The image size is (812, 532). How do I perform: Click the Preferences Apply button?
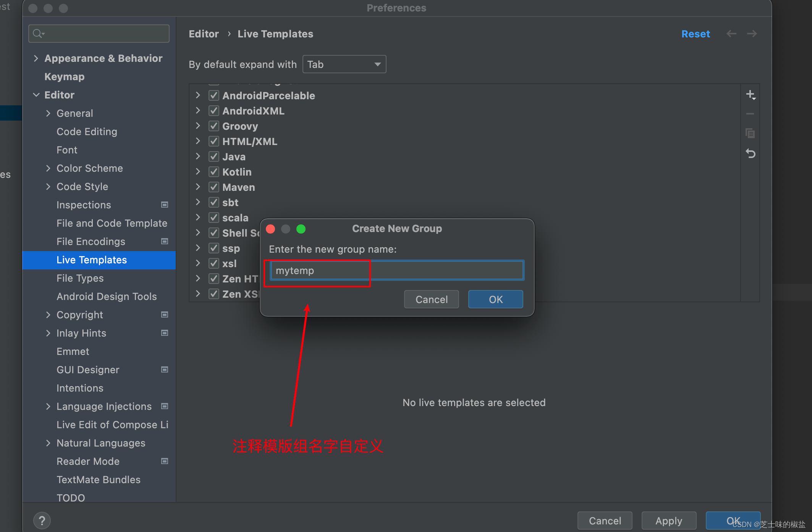tap(668, 521)
